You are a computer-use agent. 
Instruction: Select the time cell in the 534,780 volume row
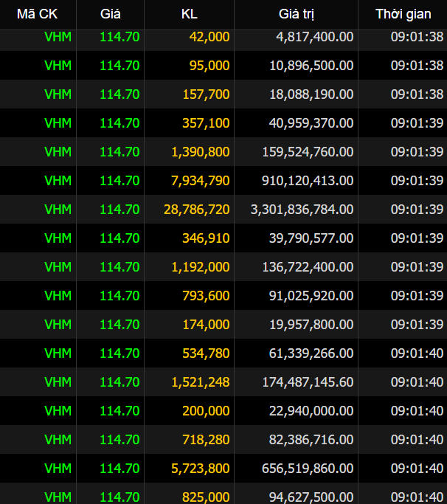pos(417,353)
